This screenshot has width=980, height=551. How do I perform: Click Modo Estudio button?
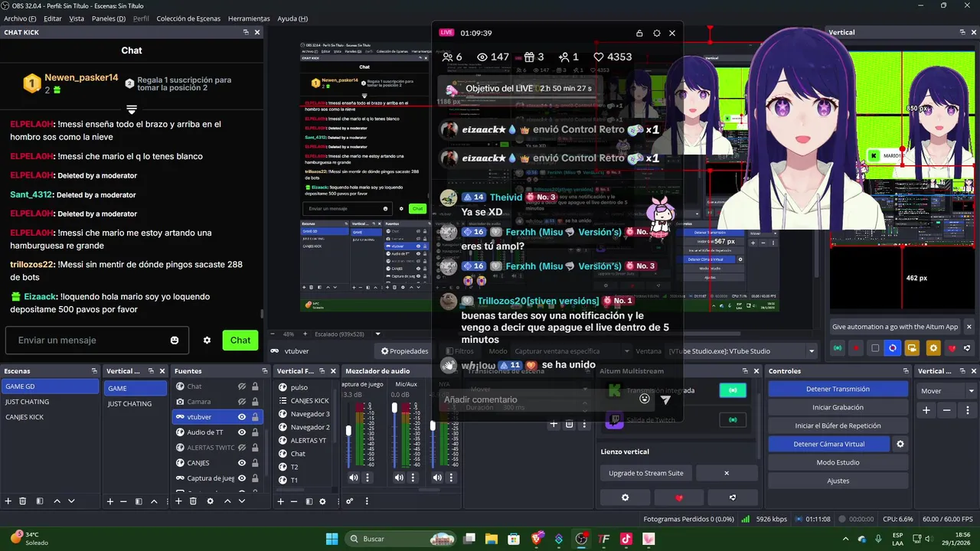[x=838, y=462]
